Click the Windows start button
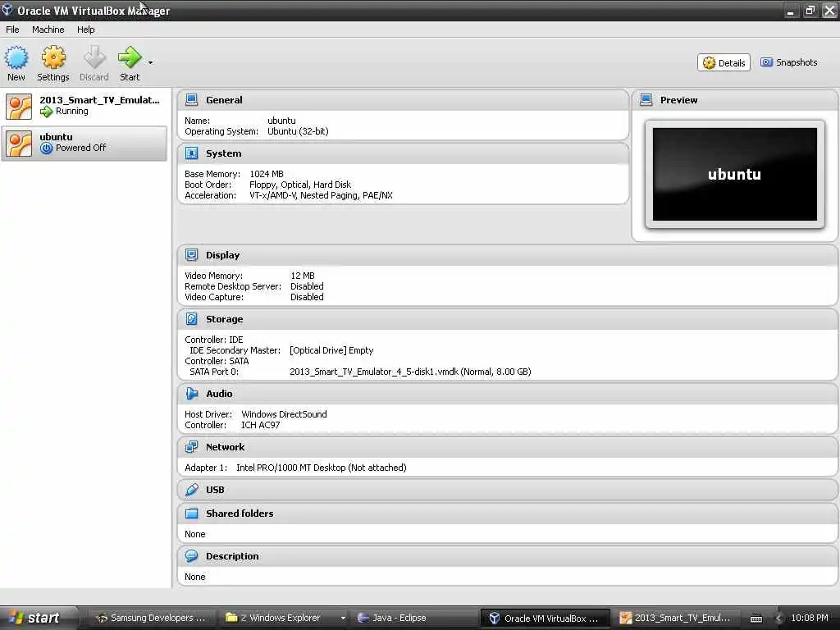The width and height of the screenshot is (840, 630). click(39, 618)
